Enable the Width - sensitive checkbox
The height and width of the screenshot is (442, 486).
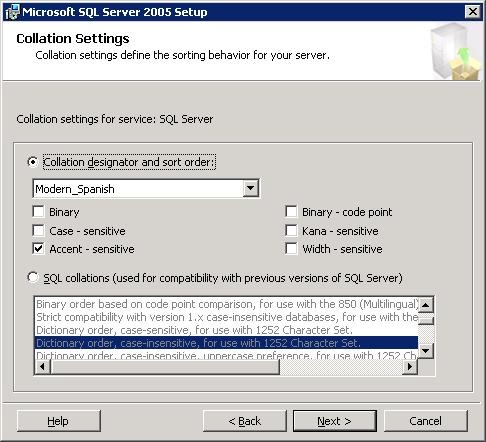click(x=291, y=249)
